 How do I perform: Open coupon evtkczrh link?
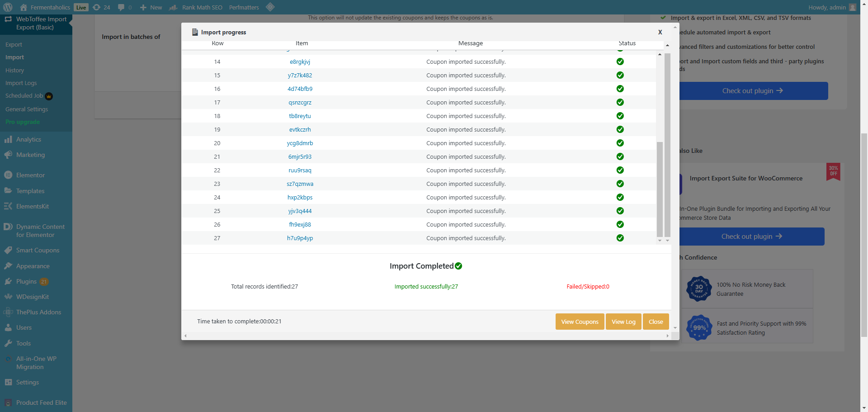pyautogui.click(x=300, y=129)
